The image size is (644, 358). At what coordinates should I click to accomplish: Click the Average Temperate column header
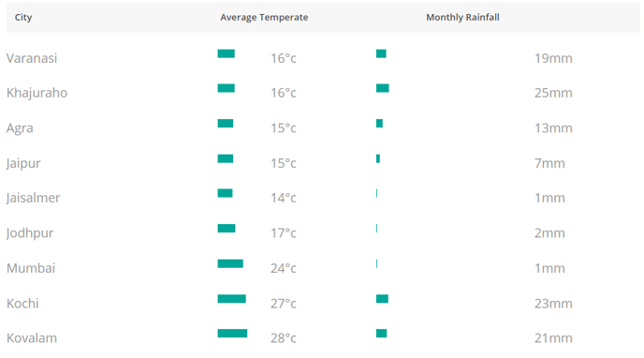264,17
